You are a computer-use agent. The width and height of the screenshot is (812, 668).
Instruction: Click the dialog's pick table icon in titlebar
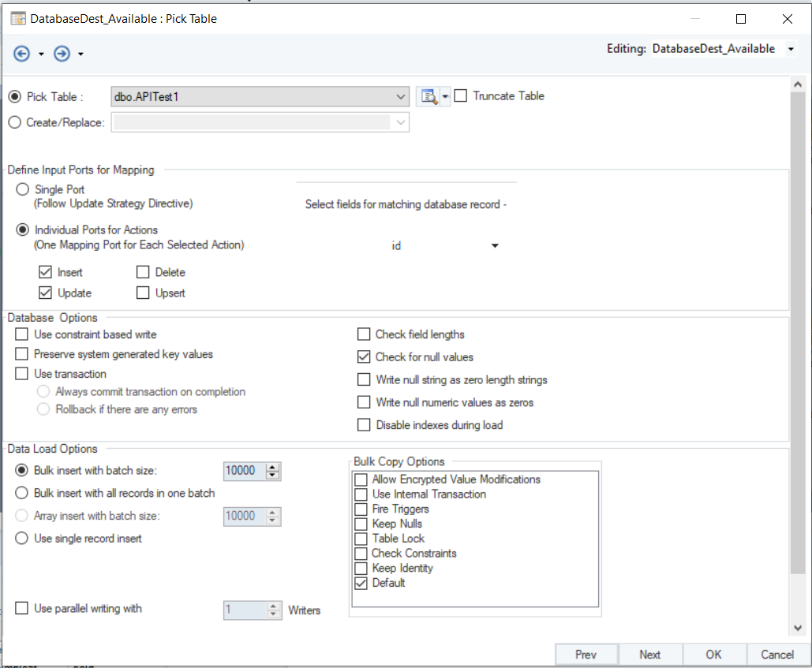tap(17, 17)
